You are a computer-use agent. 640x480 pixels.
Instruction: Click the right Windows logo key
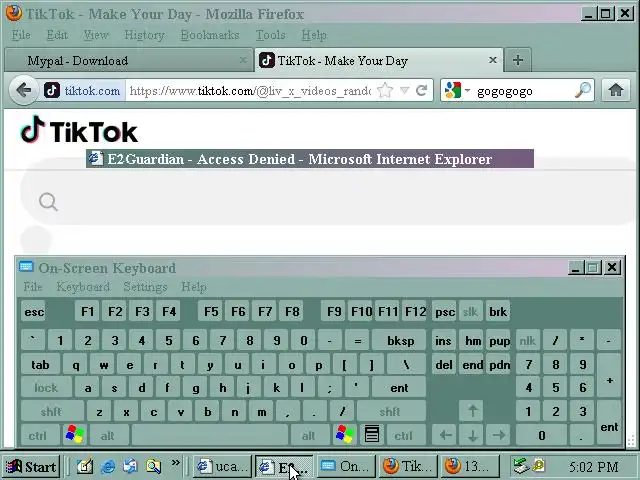coord(345,434)
